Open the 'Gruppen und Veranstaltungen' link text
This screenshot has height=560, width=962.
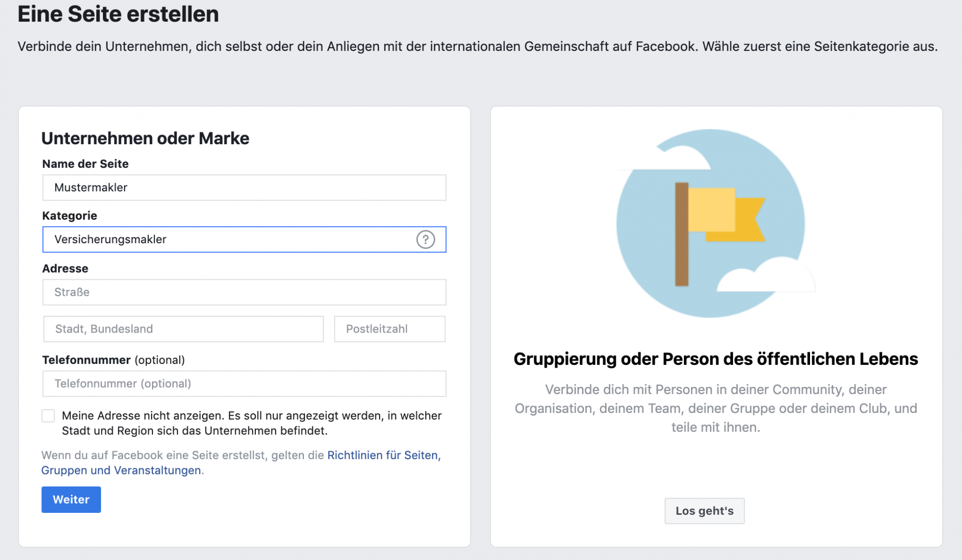point(121,471)
